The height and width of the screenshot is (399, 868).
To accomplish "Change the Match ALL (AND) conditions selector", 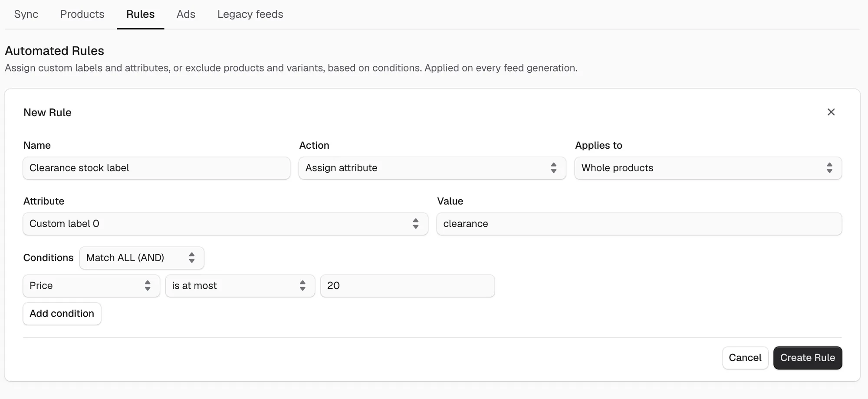I will pos(141,258).
